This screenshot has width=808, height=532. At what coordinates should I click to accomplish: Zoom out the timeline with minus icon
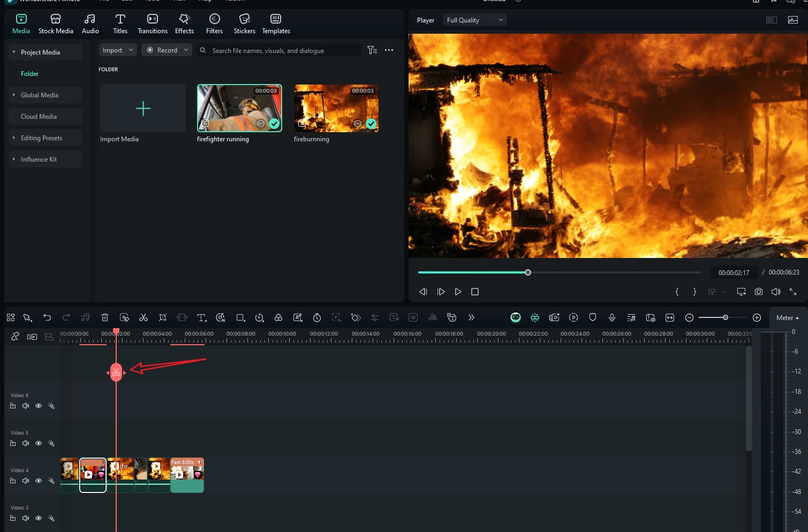(x=690, y=318)
